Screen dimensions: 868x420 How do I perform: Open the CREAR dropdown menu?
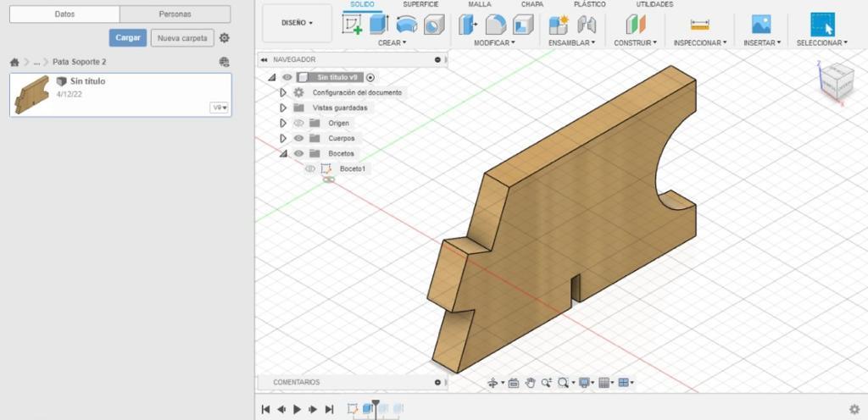(x=392, y=42)
